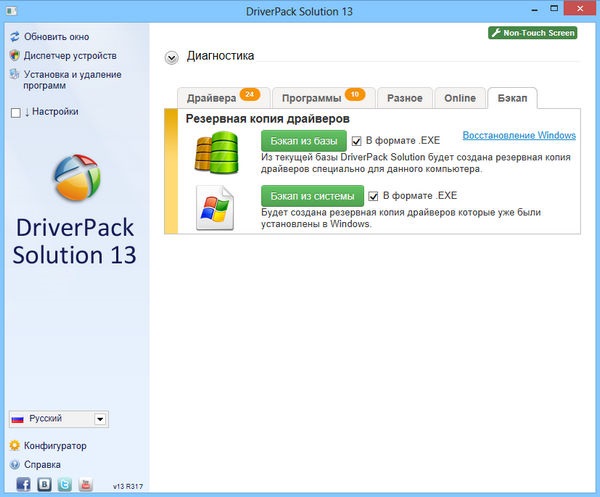Click the Справка help icon
This screenshot has height=497, width=600.
[15, 464]
